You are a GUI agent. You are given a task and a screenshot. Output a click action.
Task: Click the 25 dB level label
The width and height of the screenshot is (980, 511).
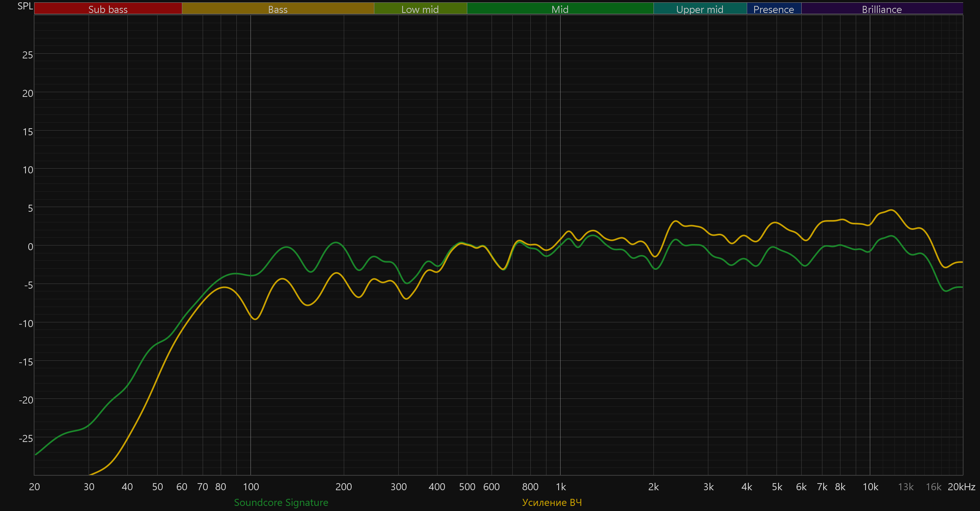point(27,55)
